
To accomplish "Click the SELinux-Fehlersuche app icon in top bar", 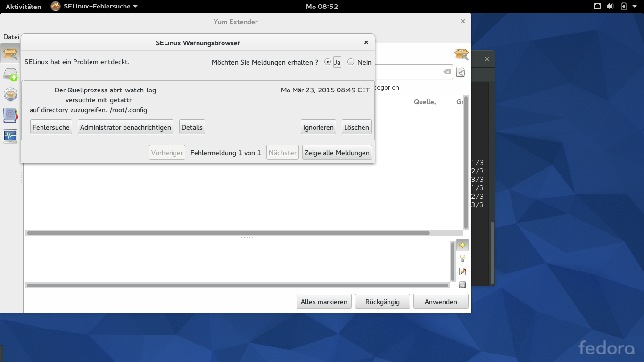I will (56, 6).
